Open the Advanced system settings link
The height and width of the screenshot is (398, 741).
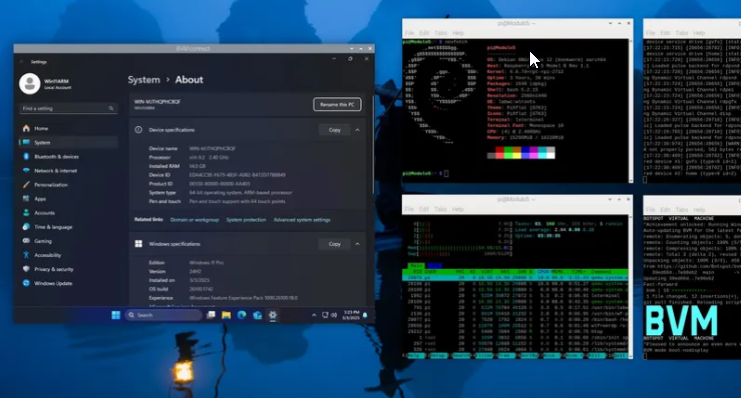click(x=302, y=220)
